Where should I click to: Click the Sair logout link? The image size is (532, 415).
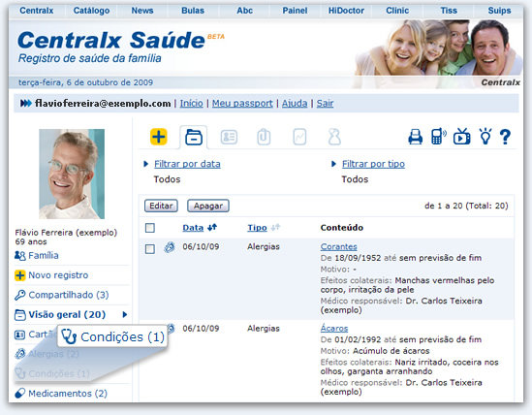[325, 103]
